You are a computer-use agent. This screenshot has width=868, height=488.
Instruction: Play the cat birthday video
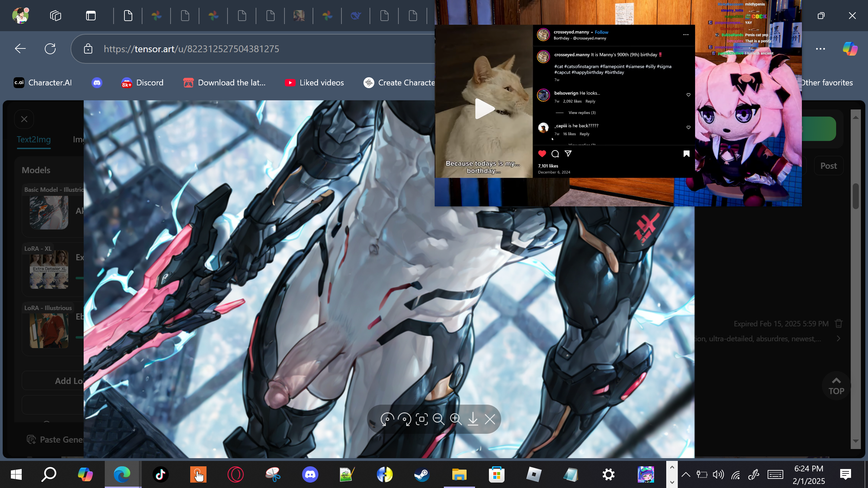pyautogui.click(x=484, y=109)
